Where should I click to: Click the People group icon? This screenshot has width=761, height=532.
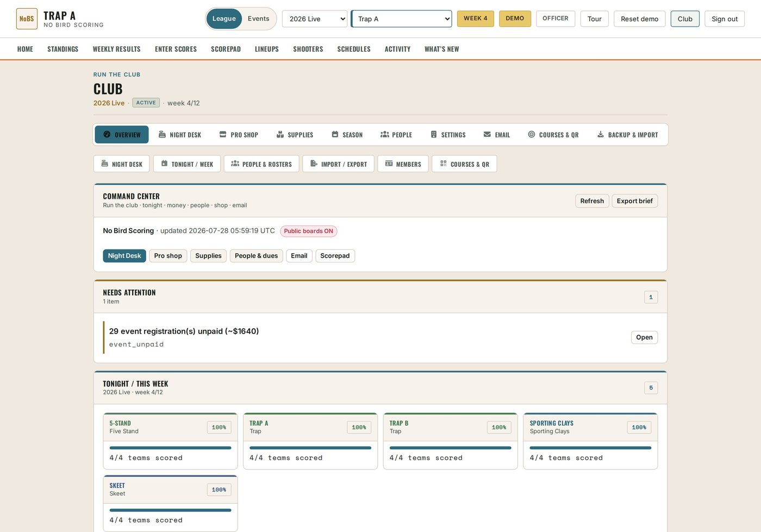pyautogui.click(x=384, y=134)
